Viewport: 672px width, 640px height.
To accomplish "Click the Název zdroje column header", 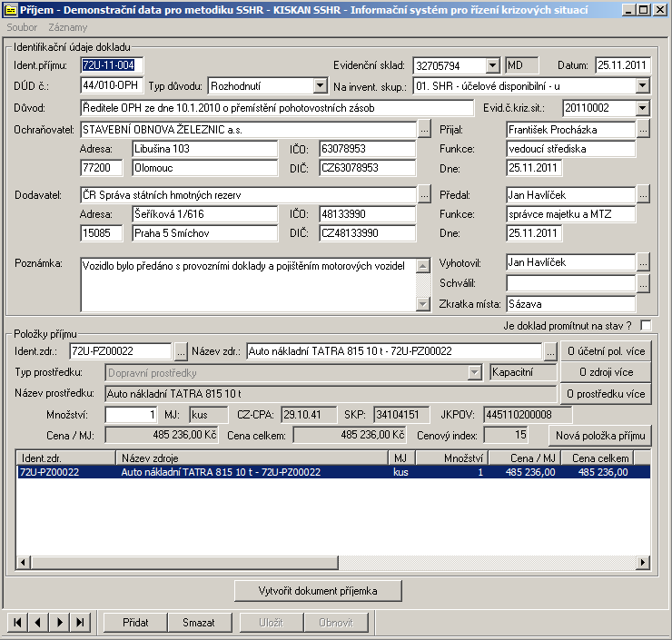I will pyautogui.click(x=252, y=458).
